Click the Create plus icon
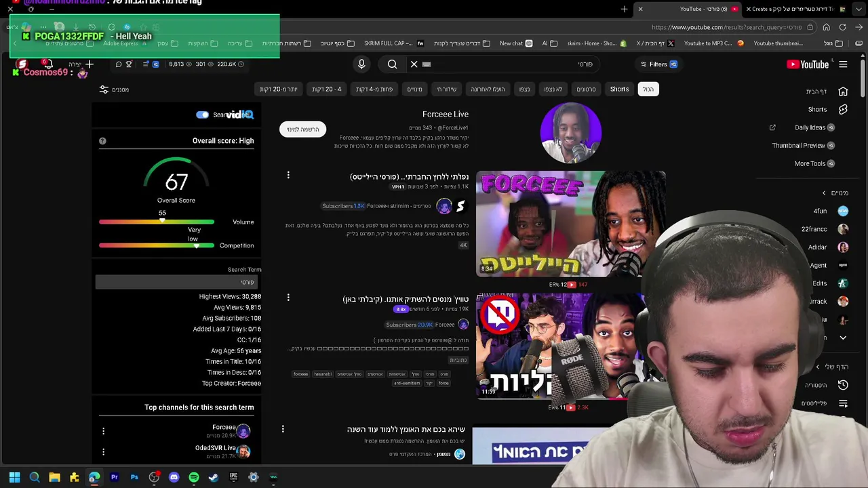The height and width of the screenshot is (488, 868). [x=89, y=64]
